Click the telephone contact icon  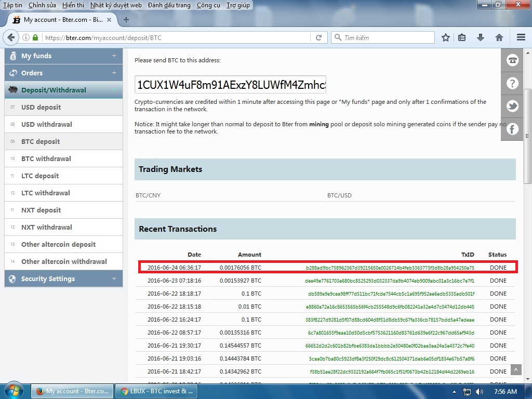pos(512,60)
